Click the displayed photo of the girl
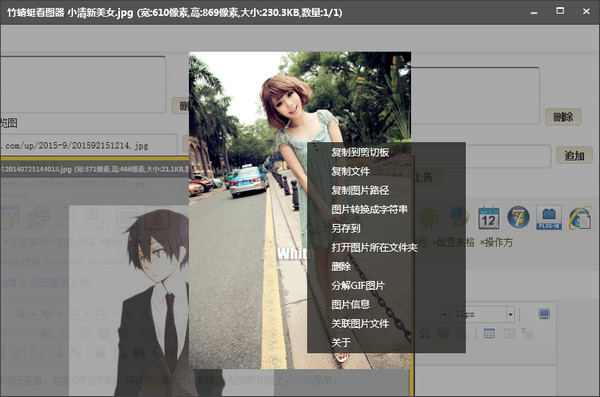Viewport: 600px width, 397px height. [300, 210]
